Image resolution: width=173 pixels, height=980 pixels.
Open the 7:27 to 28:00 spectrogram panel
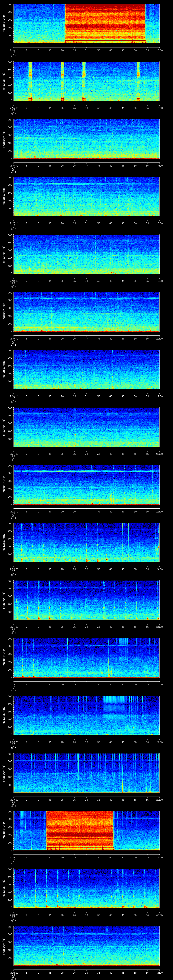[86, 773]
